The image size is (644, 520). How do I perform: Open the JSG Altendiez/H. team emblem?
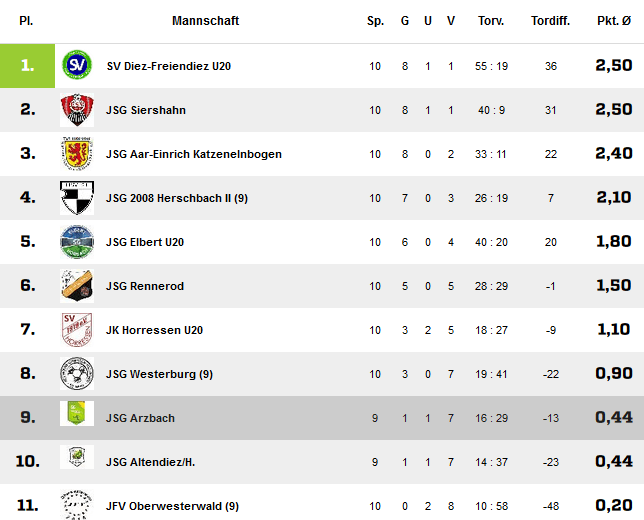(x=77, y=457)
